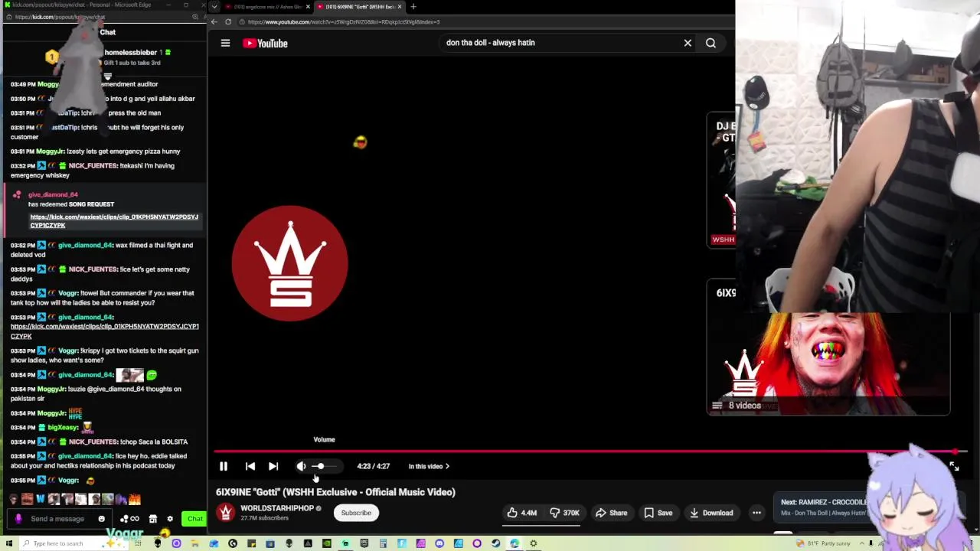This screenshot has height=551, width=980.
Task: Toggle full screen on the video player
Action: click(x=954, y=466)
